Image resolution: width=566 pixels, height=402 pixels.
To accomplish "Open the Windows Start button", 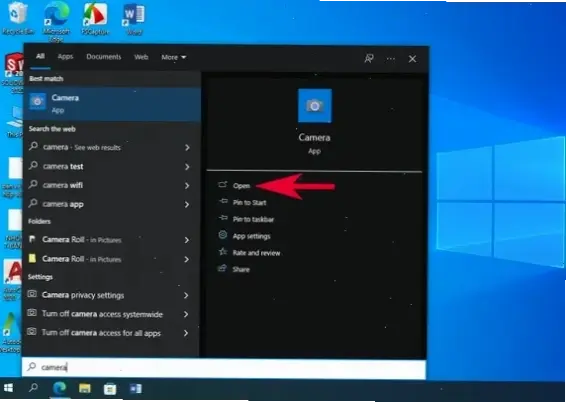I will pyautogui.click(x=8, y=388).
